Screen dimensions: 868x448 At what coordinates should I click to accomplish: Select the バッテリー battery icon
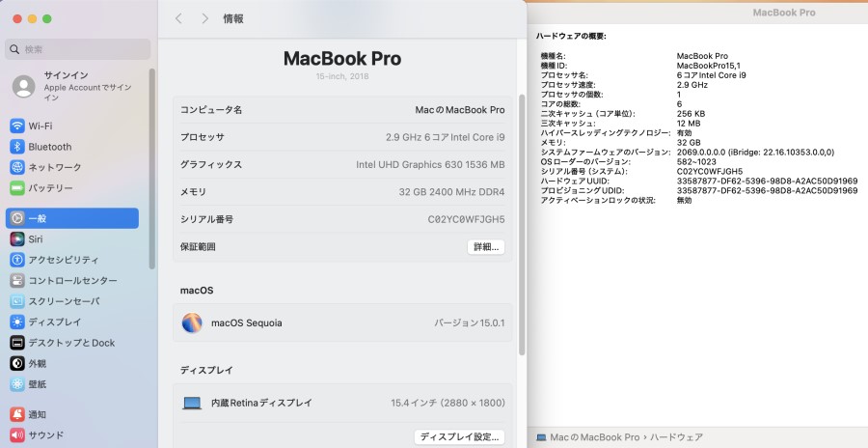[17, 188]
